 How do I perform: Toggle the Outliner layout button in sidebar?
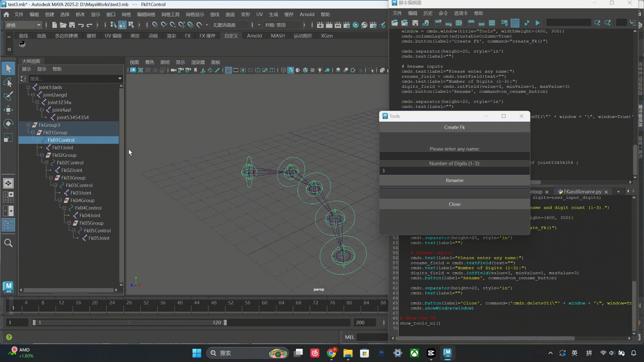tap(8, 225)
